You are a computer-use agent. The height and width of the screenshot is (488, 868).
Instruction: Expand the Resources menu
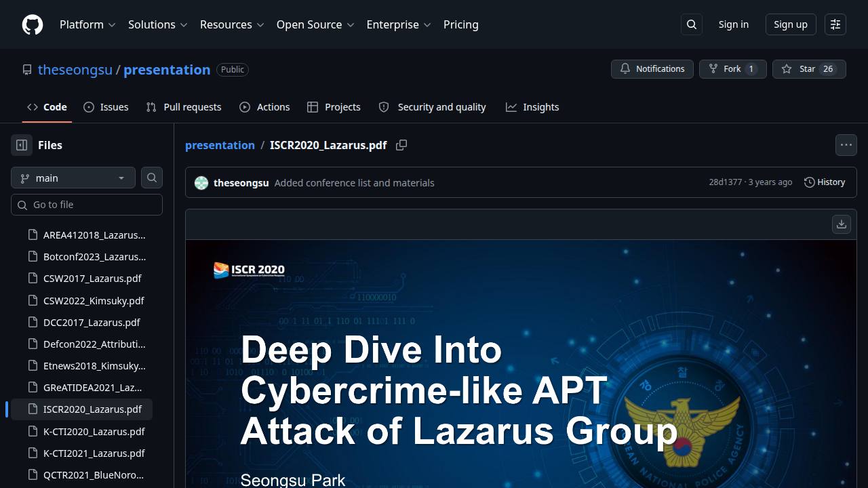point(232,24)
